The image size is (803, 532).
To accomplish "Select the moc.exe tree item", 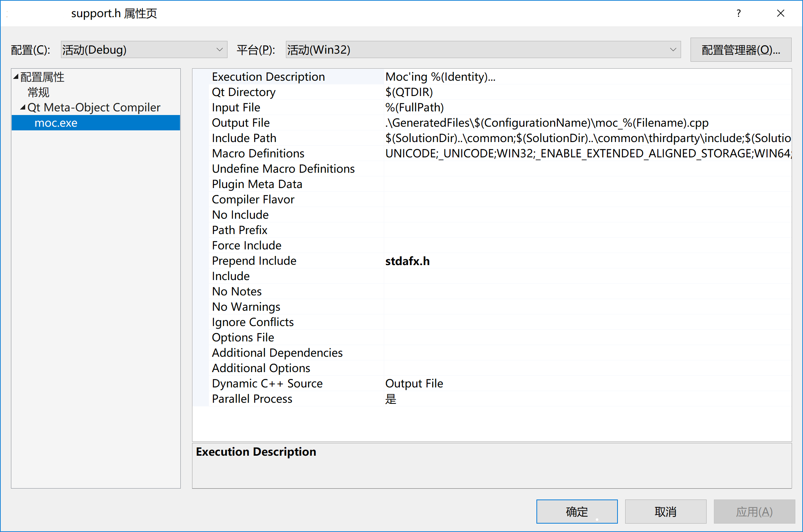I will [x=56, y=123].
